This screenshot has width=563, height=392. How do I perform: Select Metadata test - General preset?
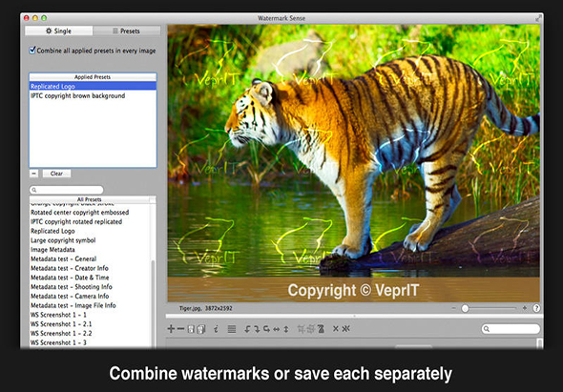90,258
